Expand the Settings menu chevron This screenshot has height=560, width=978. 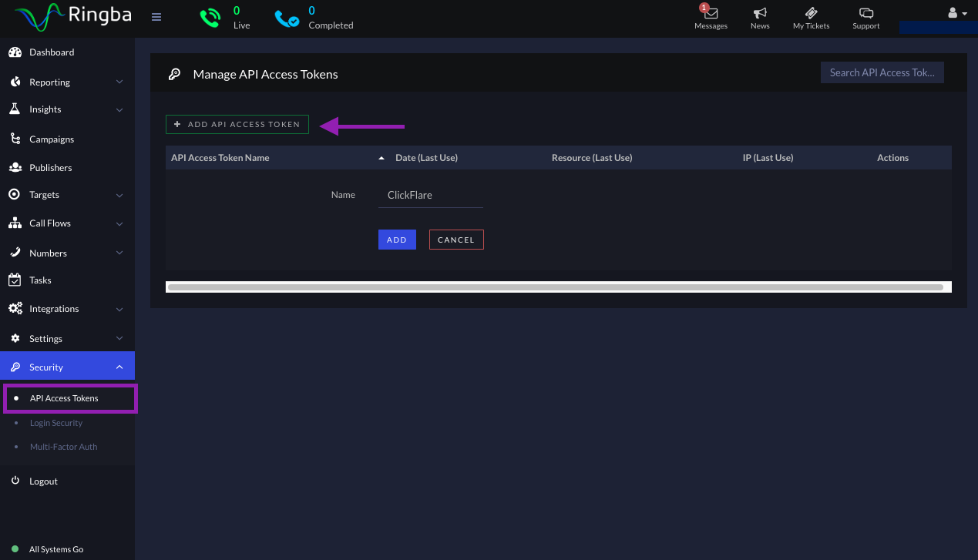point(119,338)
